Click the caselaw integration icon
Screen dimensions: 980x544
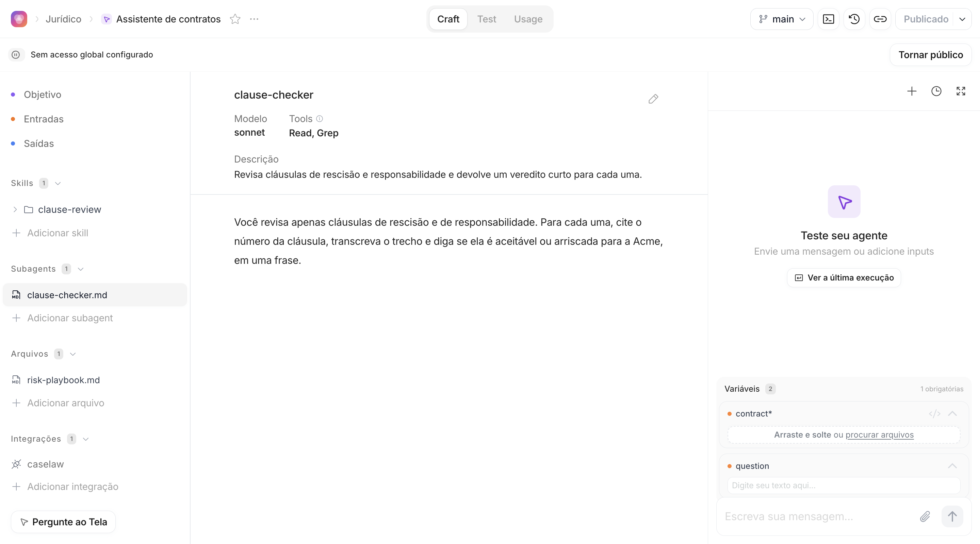coord(16,464)
